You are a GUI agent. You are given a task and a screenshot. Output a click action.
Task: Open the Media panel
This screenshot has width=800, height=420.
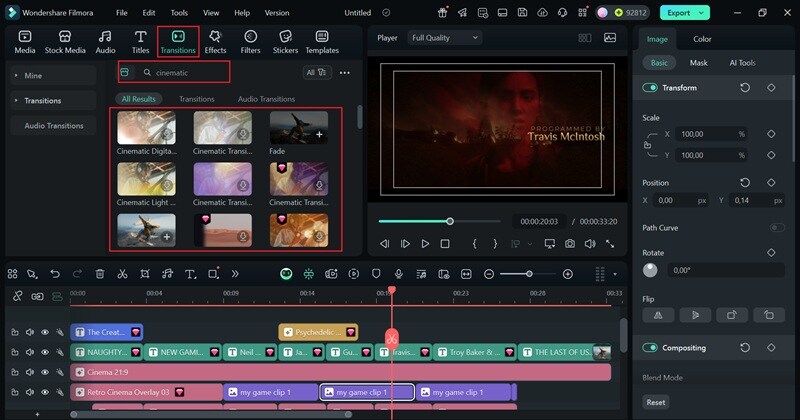point(24,42)
